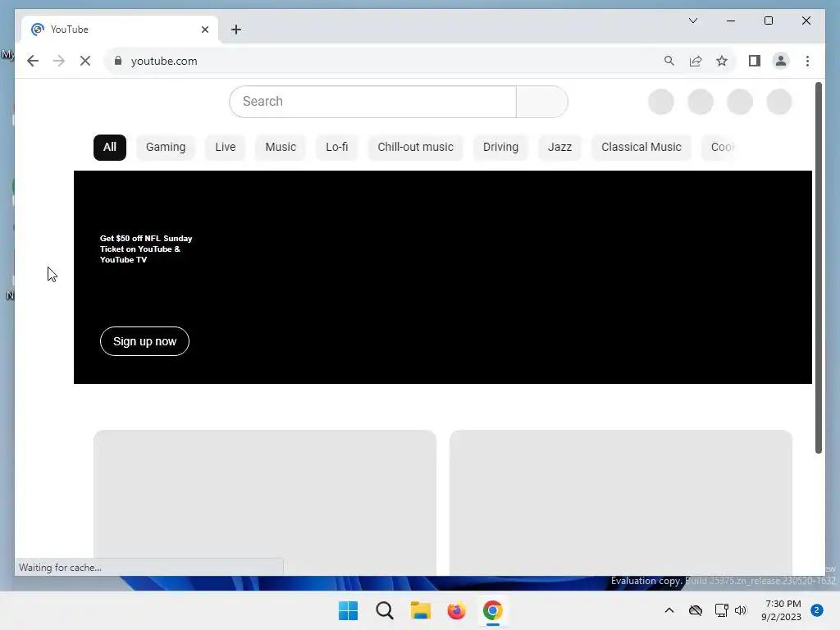Viewport: 840px width, 630px height.
Task: Open notification badge showing 2
Action: pyautogui.click(x=817, y=610)
